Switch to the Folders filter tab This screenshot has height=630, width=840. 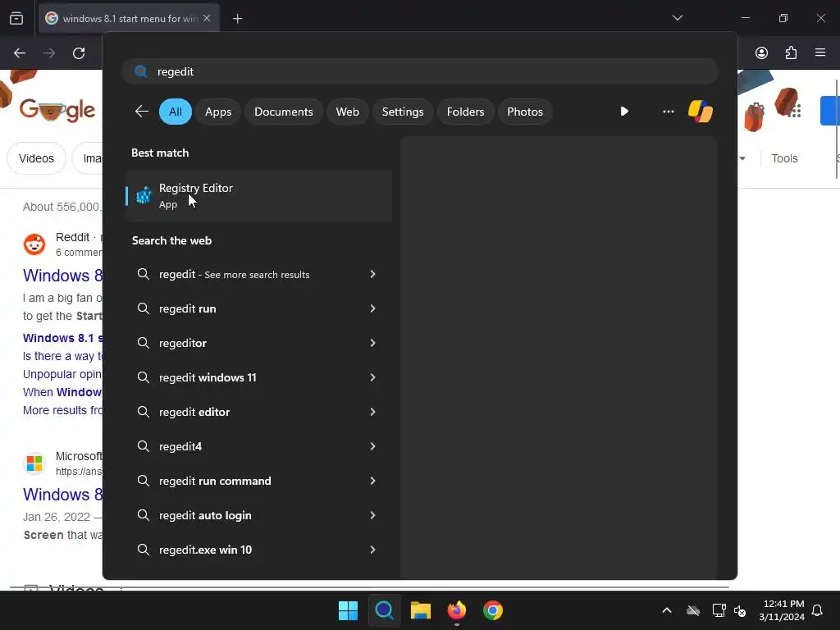[x=465, y=112]
